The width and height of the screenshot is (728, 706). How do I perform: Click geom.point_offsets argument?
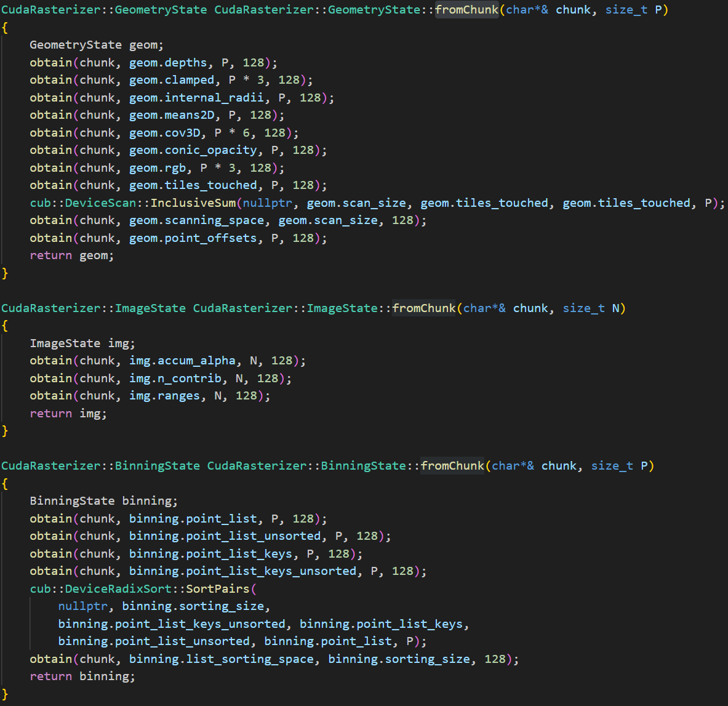[x=193, y=238]
